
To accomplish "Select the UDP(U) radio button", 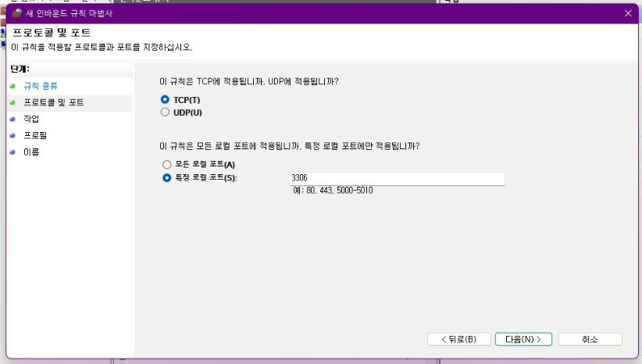I will (x=165, y=112).
